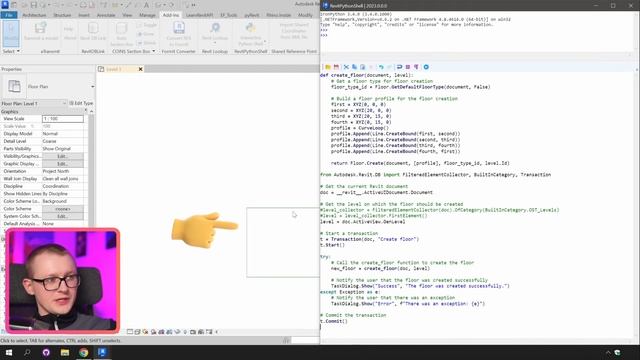Screen dimensions: 640x360
Task: Click the open file icon in RevitPythonShell
Action: pyautogui.click(x=328, y=67)
